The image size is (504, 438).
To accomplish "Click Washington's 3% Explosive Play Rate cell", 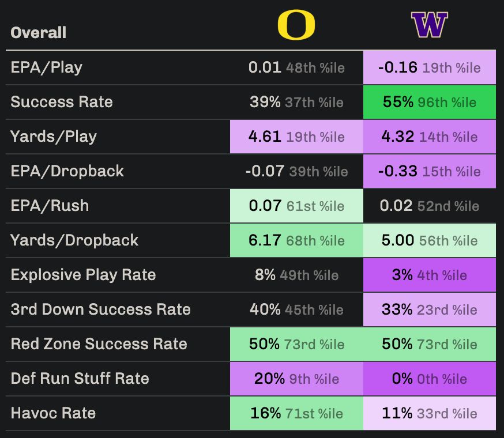I will pyautogui.click(x=430, y=275).
